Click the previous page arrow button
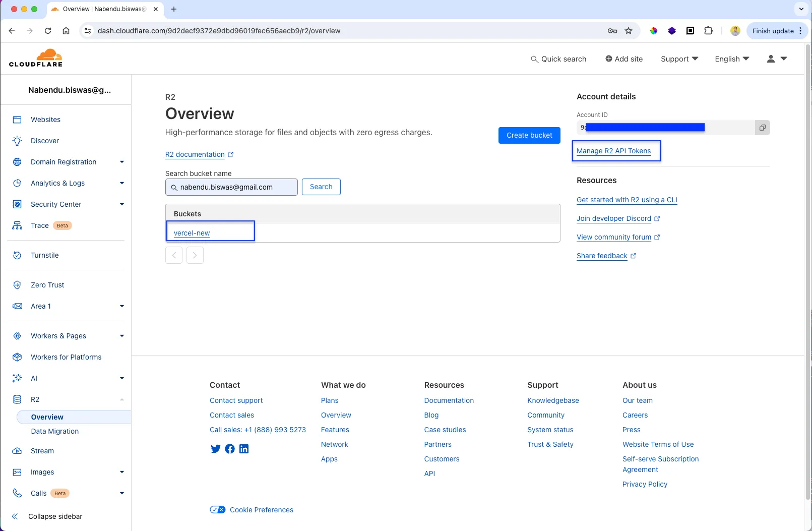This screenshot has width=812, height=531. 174,255
